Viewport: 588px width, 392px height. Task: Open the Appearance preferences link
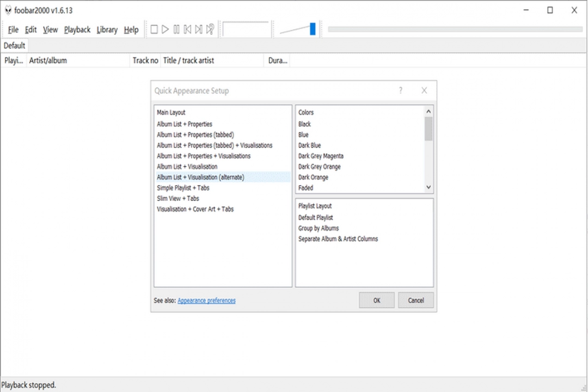(x=206, y=300)
